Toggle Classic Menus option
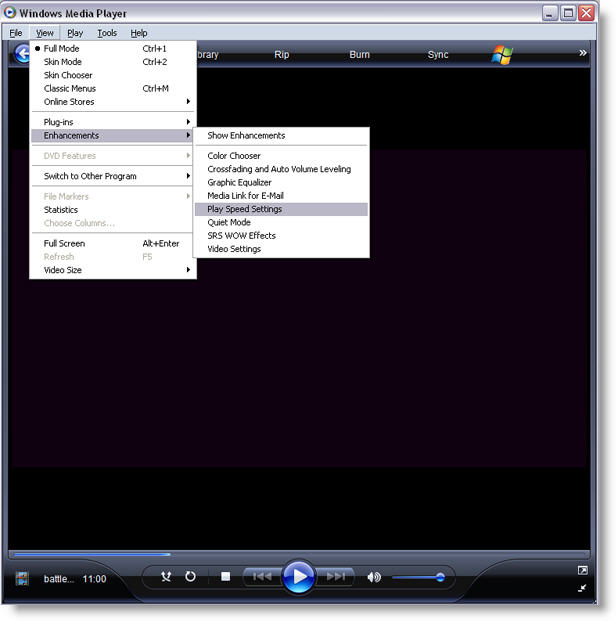This screenshot has width=616, height=621. click(113, 88)
